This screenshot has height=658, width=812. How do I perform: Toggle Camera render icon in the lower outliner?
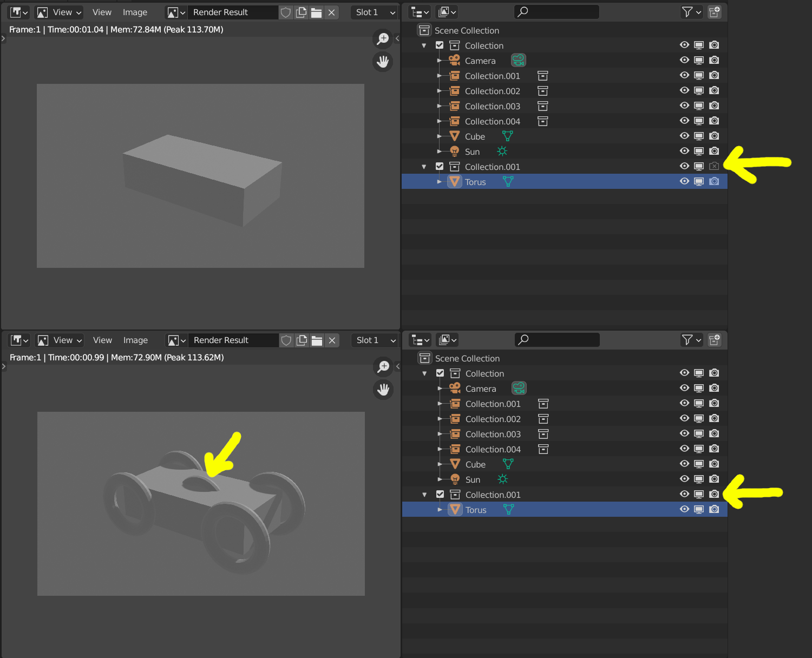715,388
